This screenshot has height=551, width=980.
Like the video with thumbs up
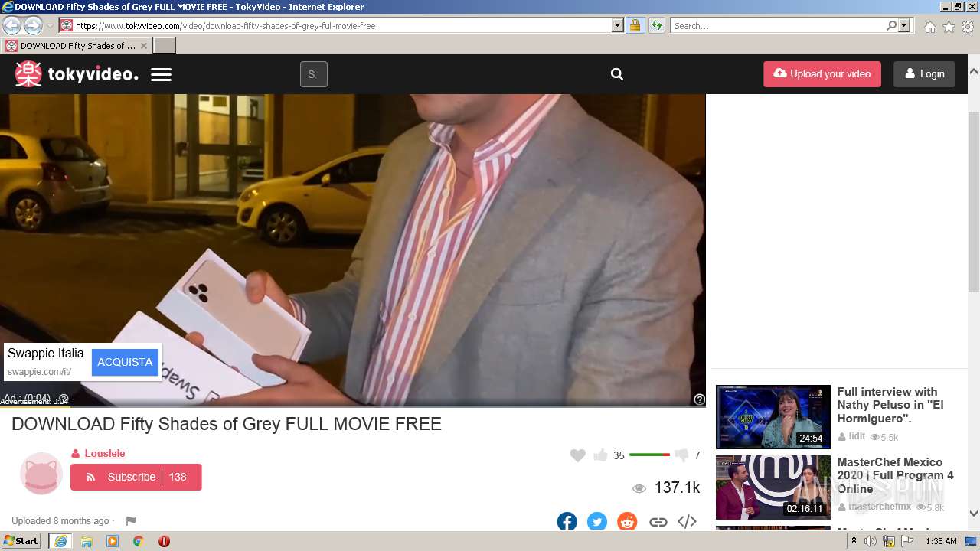click(600, 455)
